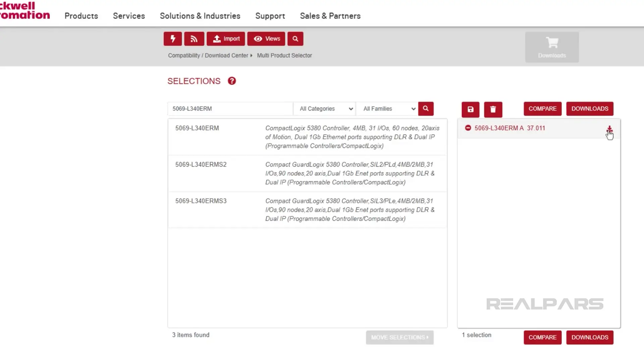Click the top DOWNLOADS button
Image resolution: width=644 pixels, height=362 pixels.
point(590,109)
